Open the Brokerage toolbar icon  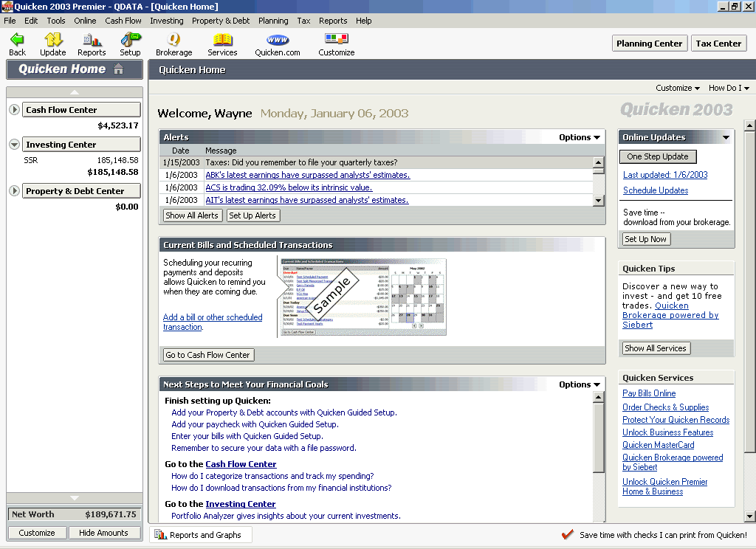[x=173, y=39]
